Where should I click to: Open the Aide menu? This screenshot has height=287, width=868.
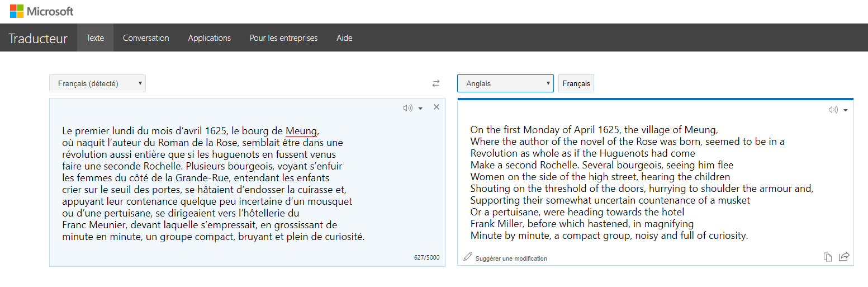tap(344, 38)
